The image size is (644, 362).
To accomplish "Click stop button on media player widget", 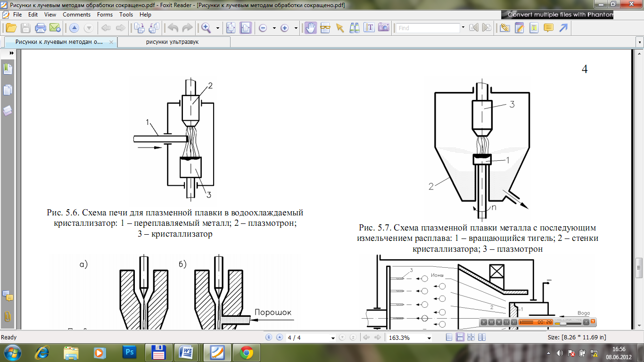I will click(499, 322).
